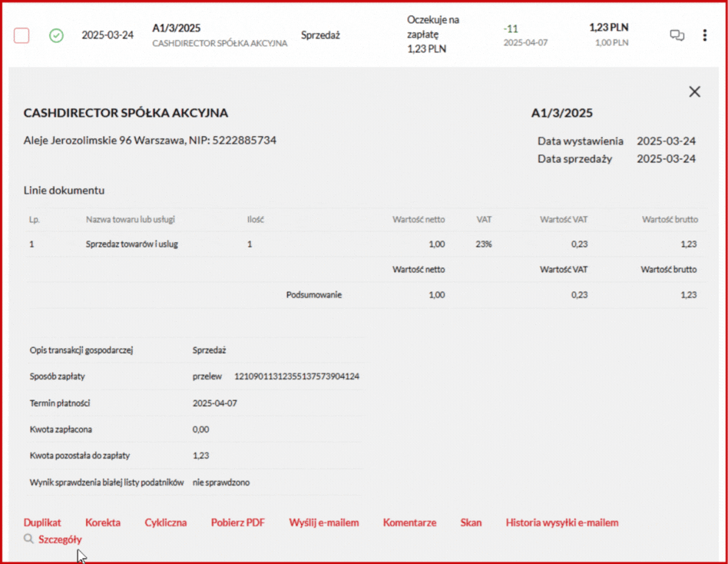The height and width of the screenshot is (564, 728).
Task: Click the Podsumowanie row label
Action: 314,294
